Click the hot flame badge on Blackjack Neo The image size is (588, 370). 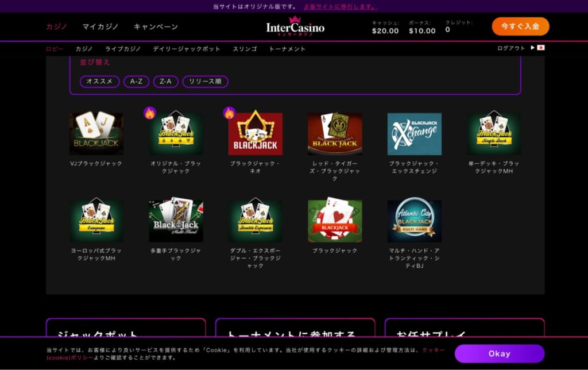pyautogui.click(x=229, y=113)
